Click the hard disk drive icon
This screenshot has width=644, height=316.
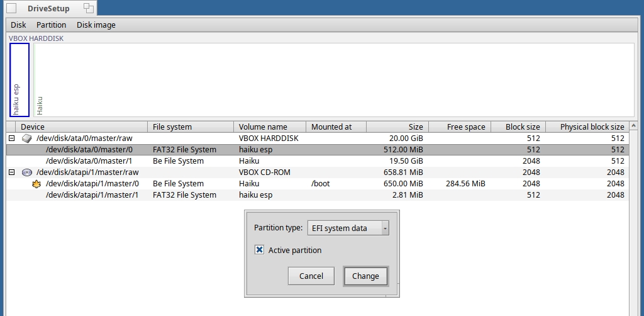click(26, 138)
